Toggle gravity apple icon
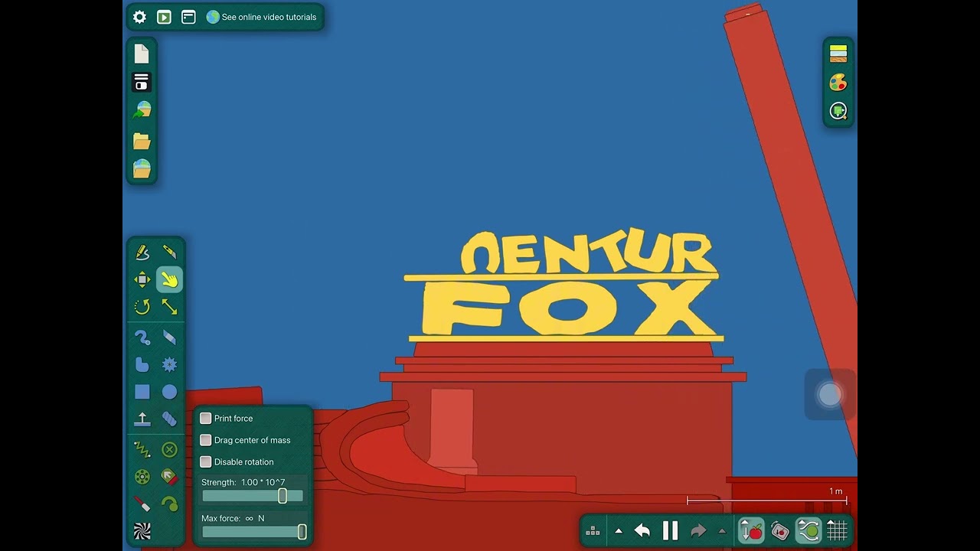 (751, 530)
